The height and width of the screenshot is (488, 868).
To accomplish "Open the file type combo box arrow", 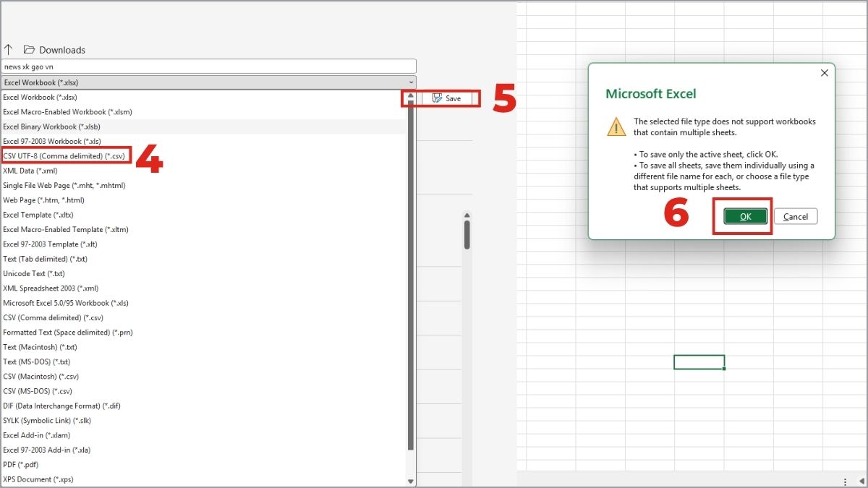I will [412, 82].
